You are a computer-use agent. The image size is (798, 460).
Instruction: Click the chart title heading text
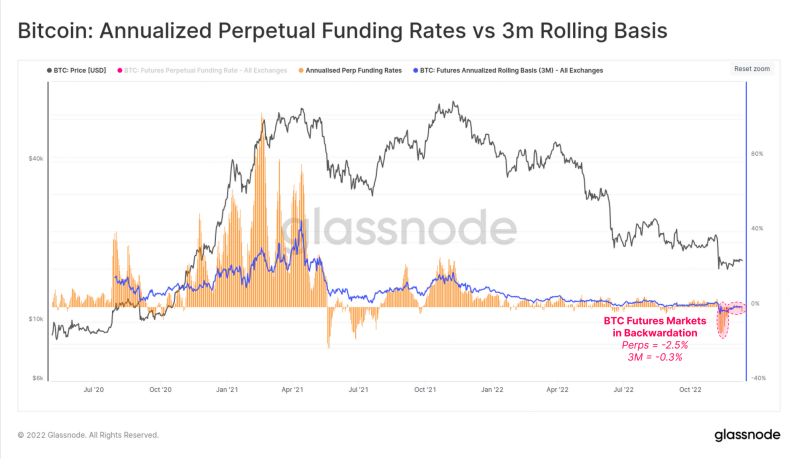342,31
